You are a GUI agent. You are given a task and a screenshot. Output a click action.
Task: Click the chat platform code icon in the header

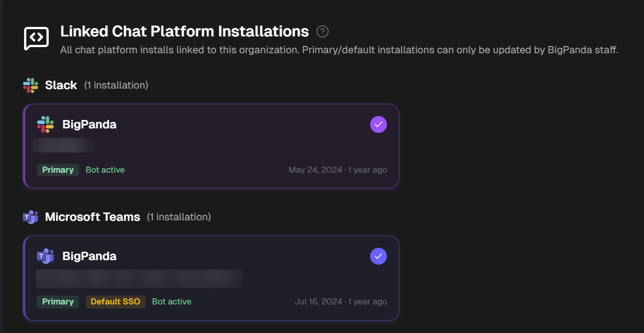(36, 38)
